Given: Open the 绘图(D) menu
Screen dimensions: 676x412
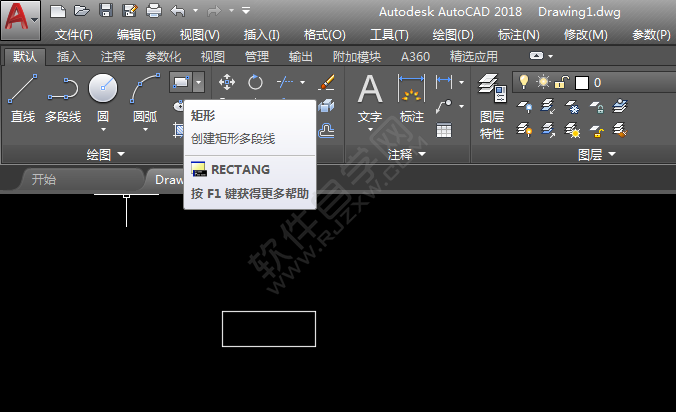Looking at the screenshot, I should (453, 35).
